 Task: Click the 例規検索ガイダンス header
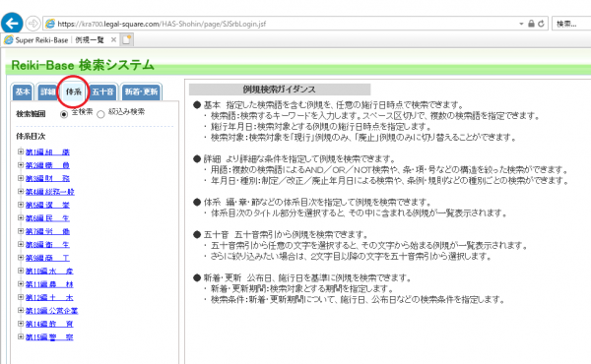[x=280, y=90]
